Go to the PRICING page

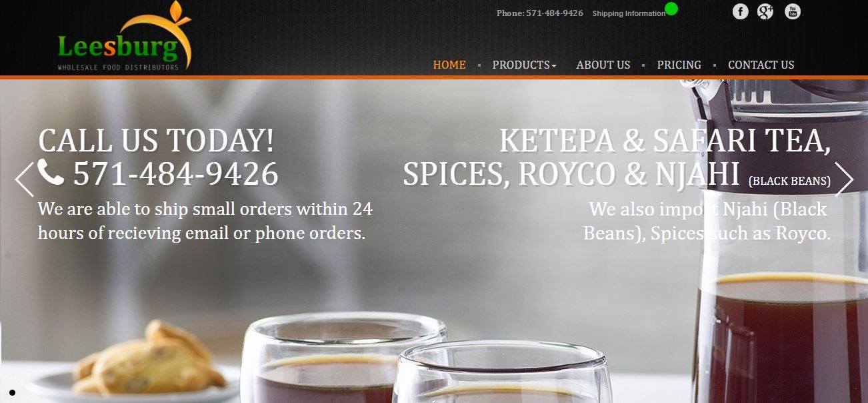pos(679,65)
